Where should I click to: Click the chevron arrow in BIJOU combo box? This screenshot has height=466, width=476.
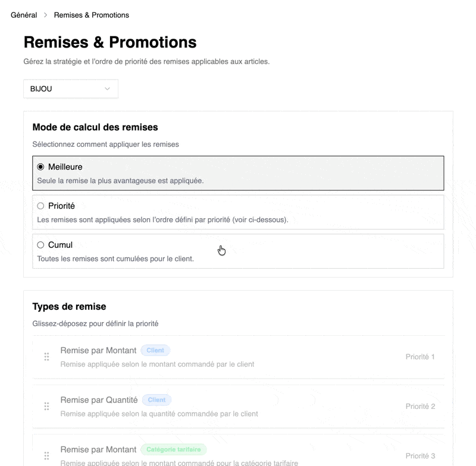107,89
